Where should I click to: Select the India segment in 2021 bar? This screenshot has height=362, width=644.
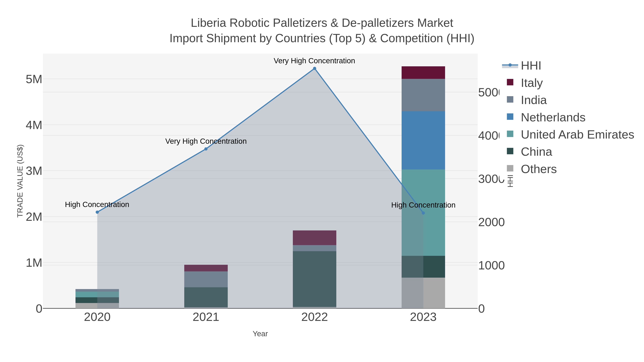tap(206, 279)
